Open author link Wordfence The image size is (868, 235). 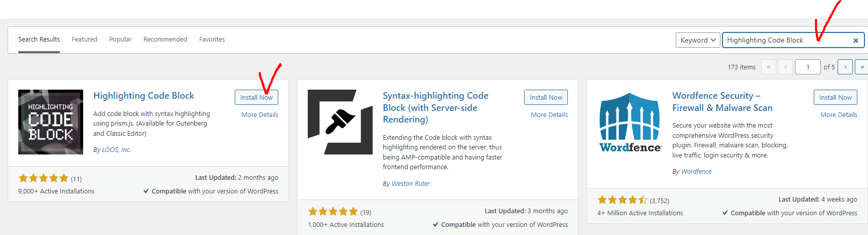[696, 172]
